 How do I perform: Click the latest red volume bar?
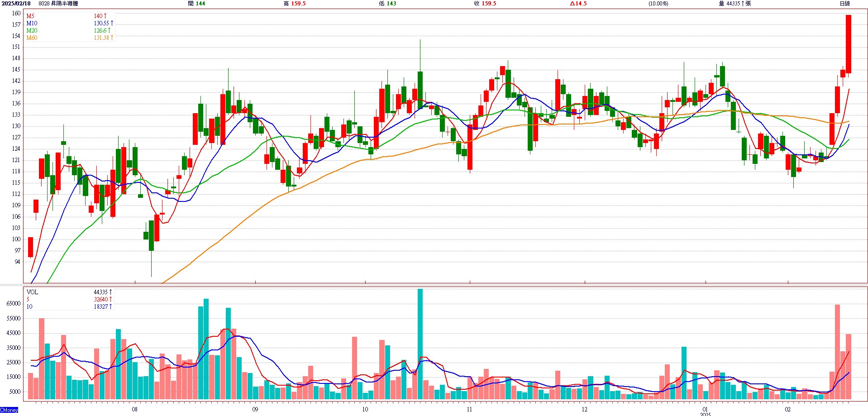click(x=849, y=367)
